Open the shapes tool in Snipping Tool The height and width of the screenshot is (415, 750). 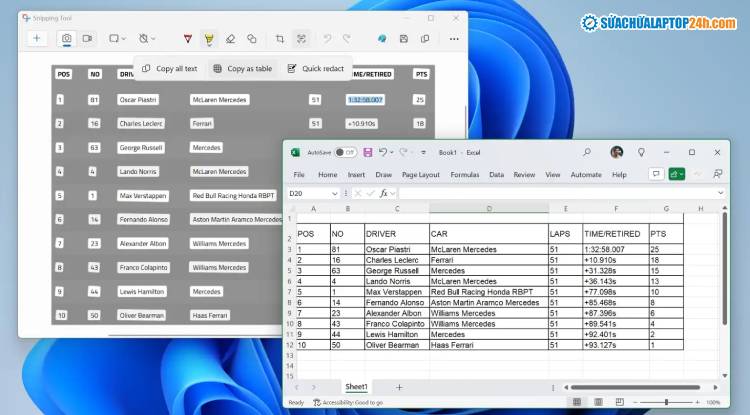coord(252,39)
